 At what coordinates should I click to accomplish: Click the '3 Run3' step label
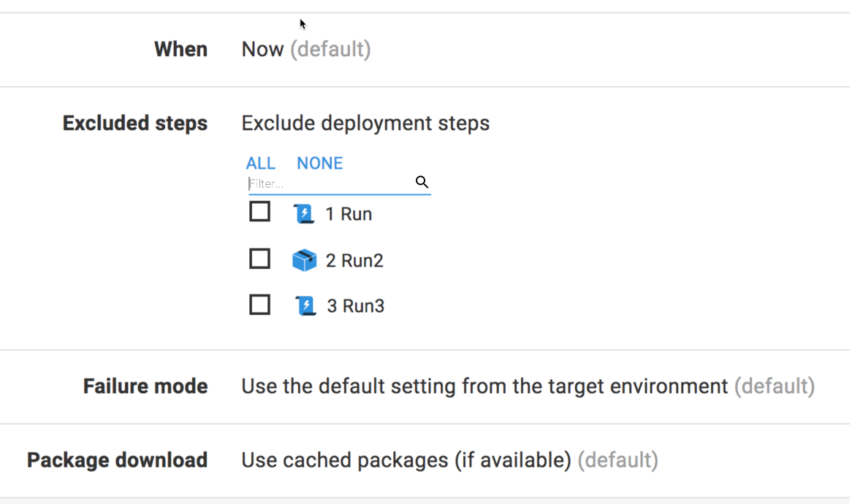[x=356, y=306]
